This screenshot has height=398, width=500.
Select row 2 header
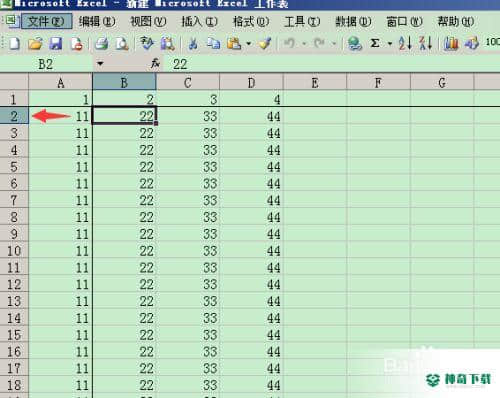[x=14, y=116]
